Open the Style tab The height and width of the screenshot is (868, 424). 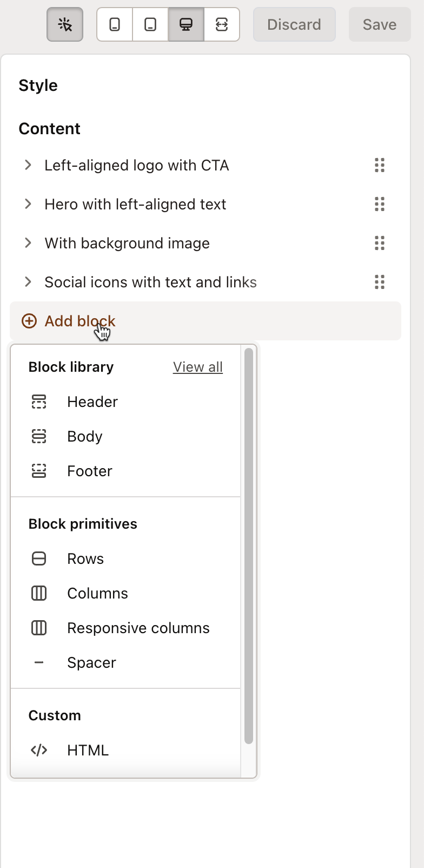[x=38, y=85]
